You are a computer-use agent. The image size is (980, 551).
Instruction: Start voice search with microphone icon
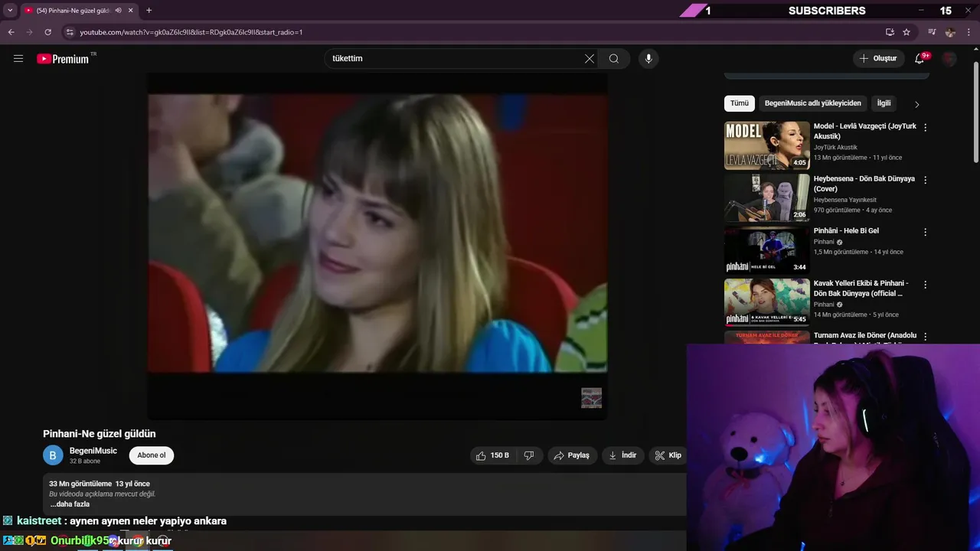click(x=648, y=58)
